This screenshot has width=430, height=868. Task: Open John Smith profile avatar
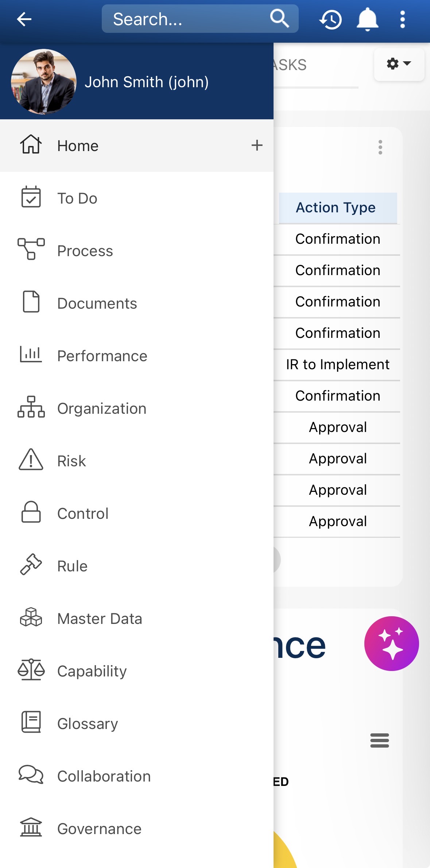coord(44,82)
